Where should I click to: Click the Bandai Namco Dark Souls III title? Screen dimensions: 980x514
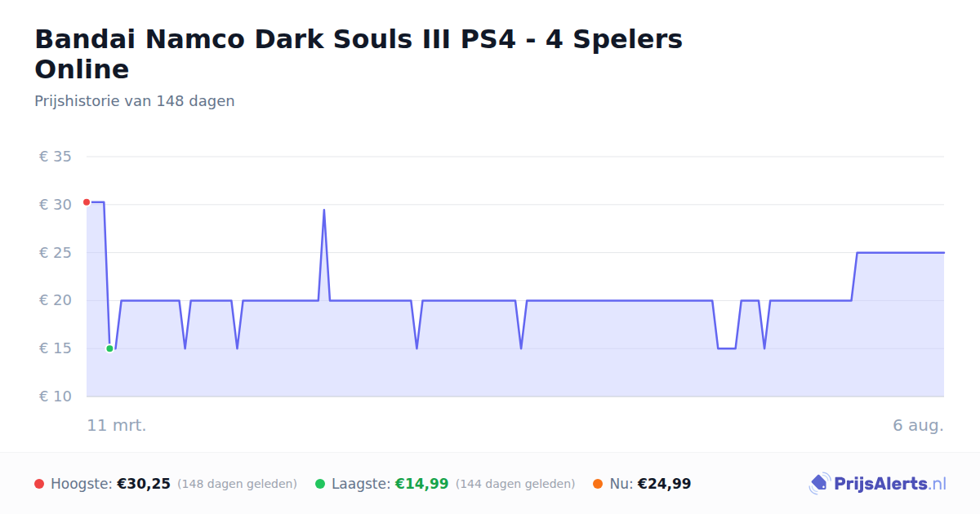pos(359,54)
